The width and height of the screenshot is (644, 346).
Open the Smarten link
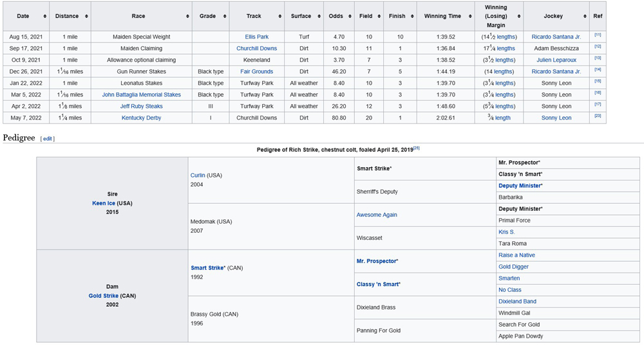click(x=509, y=278)
